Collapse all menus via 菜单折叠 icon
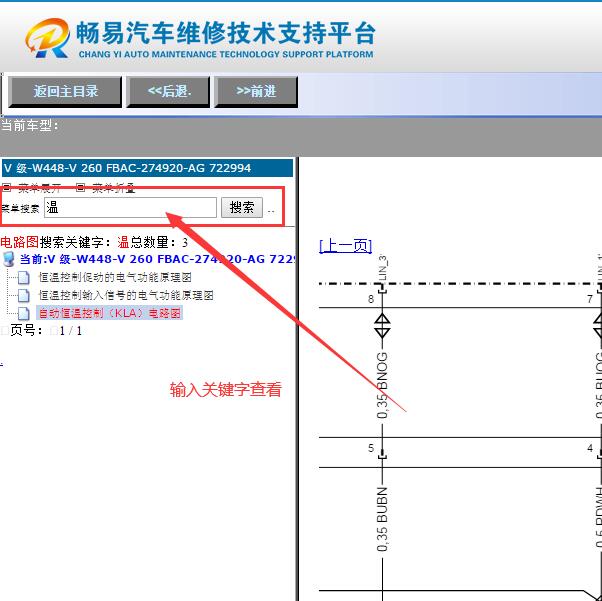602x601 pixels. [80, 187]
